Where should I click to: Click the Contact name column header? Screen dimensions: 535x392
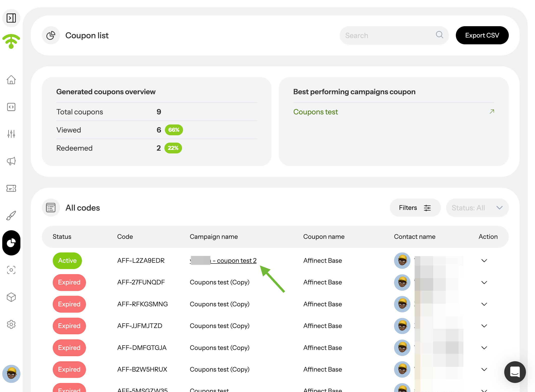415,237
